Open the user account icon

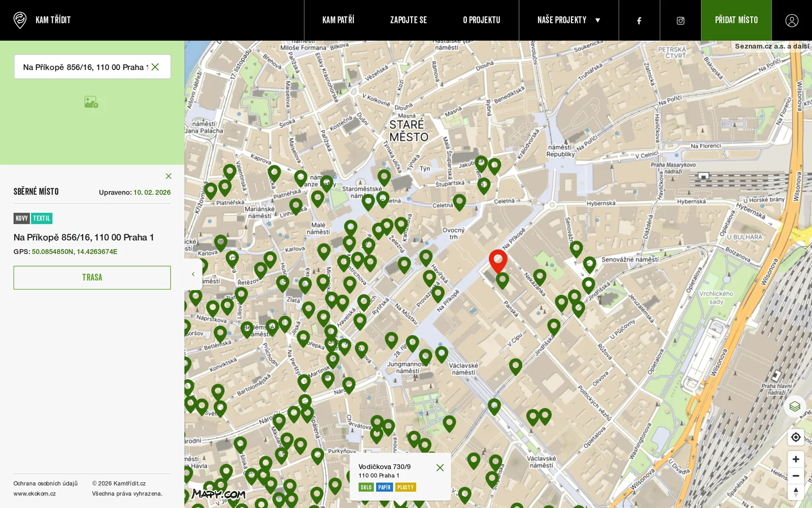click(x=792, y=20)
